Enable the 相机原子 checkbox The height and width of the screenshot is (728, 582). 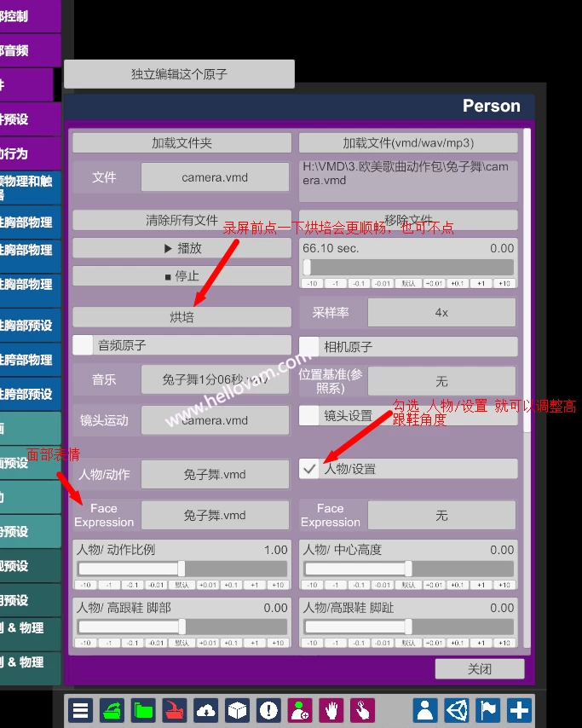click(x=309, y=346)
